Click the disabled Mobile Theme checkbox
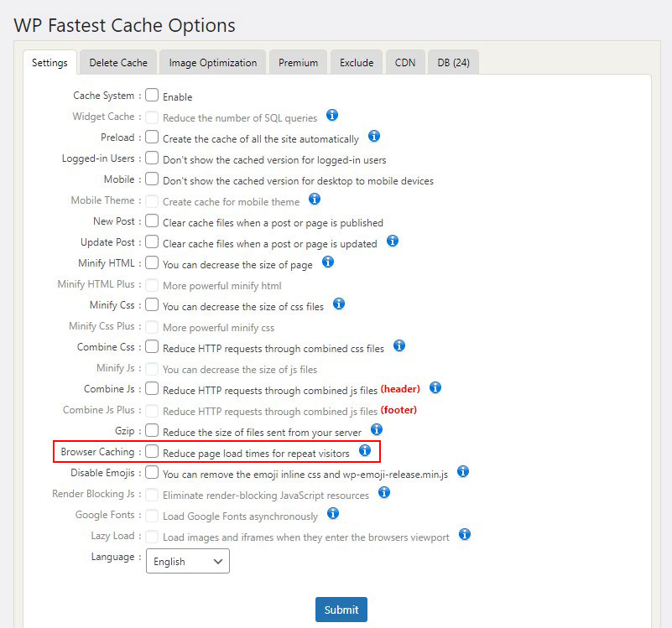The image size is (672, 628). coord(152,201)
